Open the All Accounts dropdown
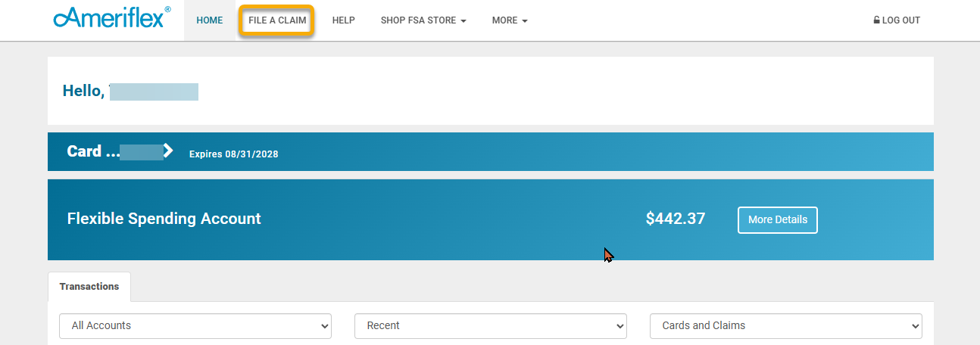Viewport: 980px width, 345px height. point(195,326)
